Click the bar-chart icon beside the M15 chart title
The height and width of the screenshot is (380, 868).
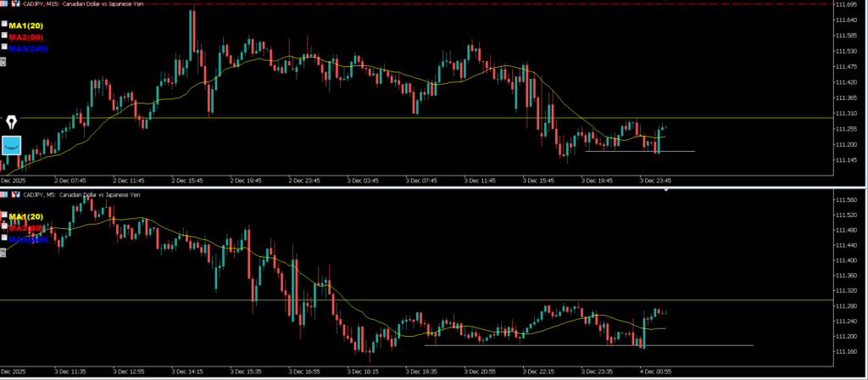pos(15,4)
